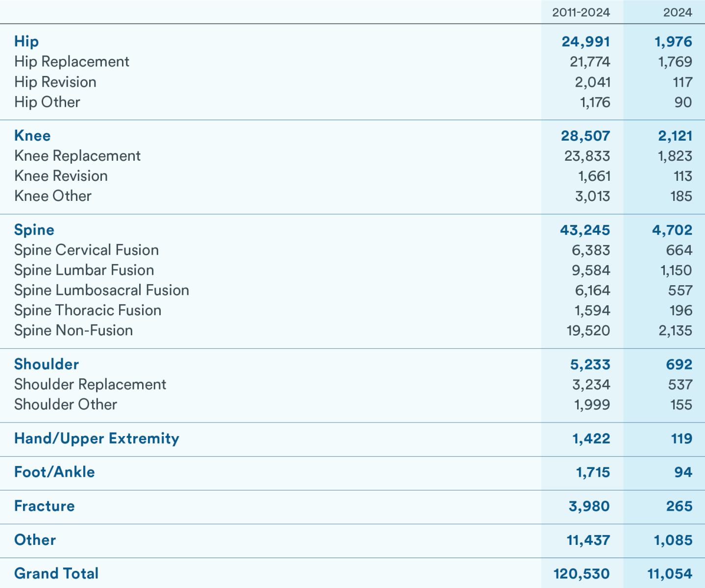
Task: Select the Hip Other row label
Action: pos(47,102)
